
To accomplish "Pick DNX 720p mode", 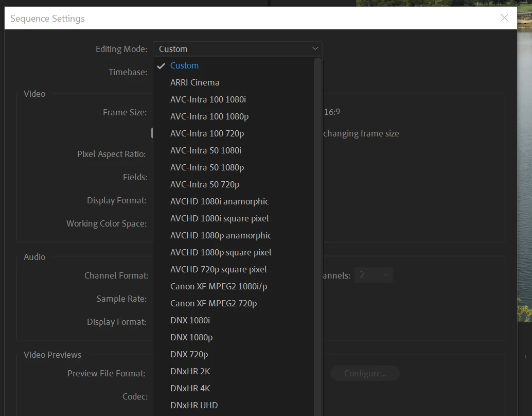I will tap(234, 354).
